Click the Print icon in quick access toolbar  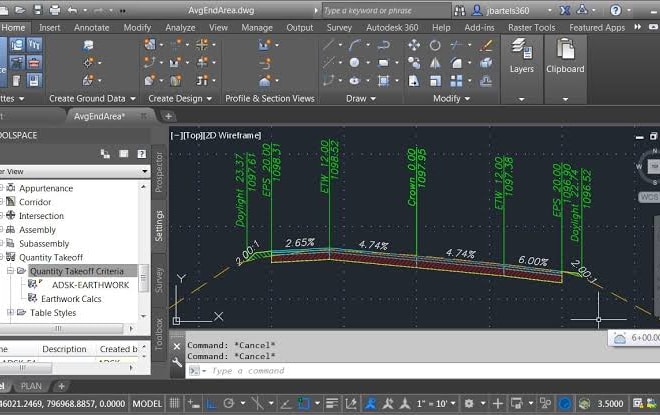(55, 10)
